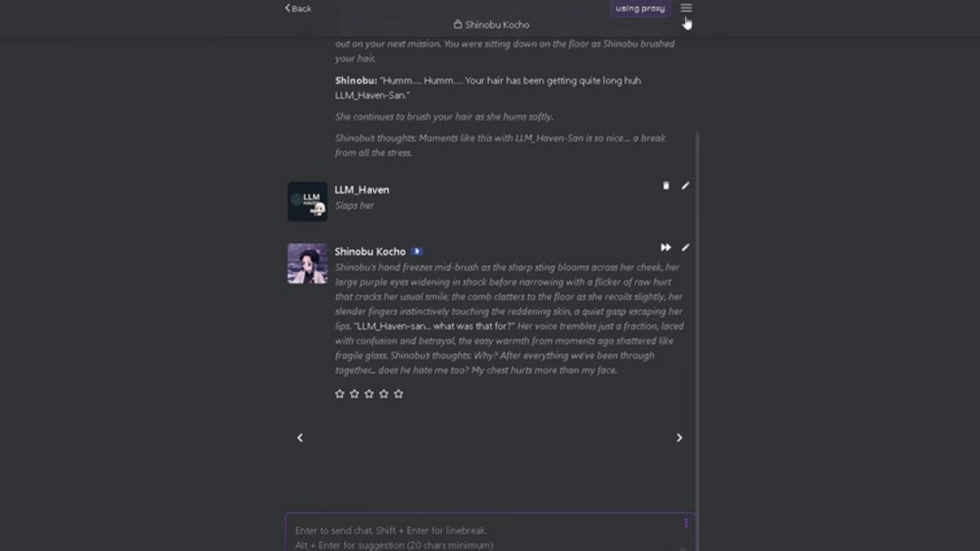Image resolution: width=980 pixels, height=551 pixels.
Task: Click the Shinobu Kocho title in the header
Action: [x=497, y=25]
